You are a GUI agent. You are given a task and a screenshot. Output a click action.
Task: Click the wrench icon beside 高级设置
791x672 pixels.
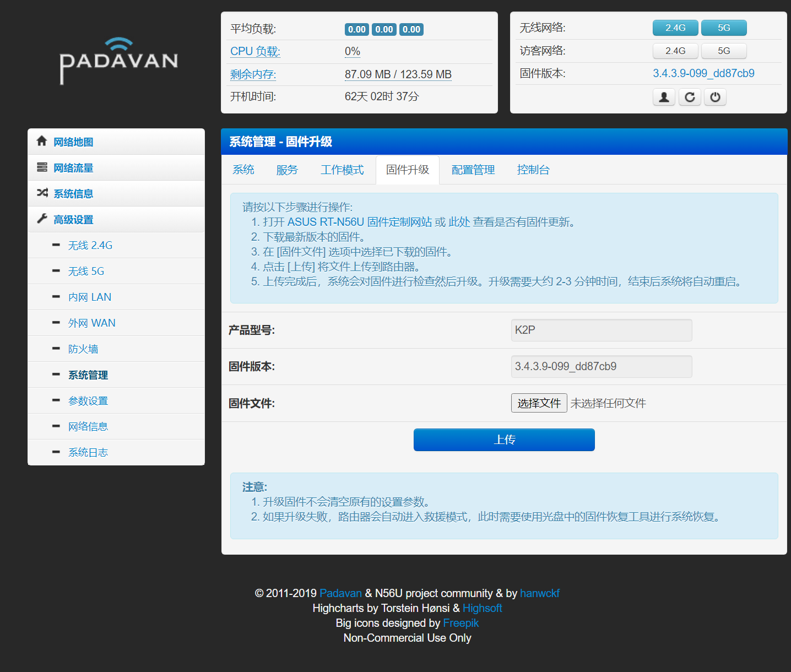[42, 219]
